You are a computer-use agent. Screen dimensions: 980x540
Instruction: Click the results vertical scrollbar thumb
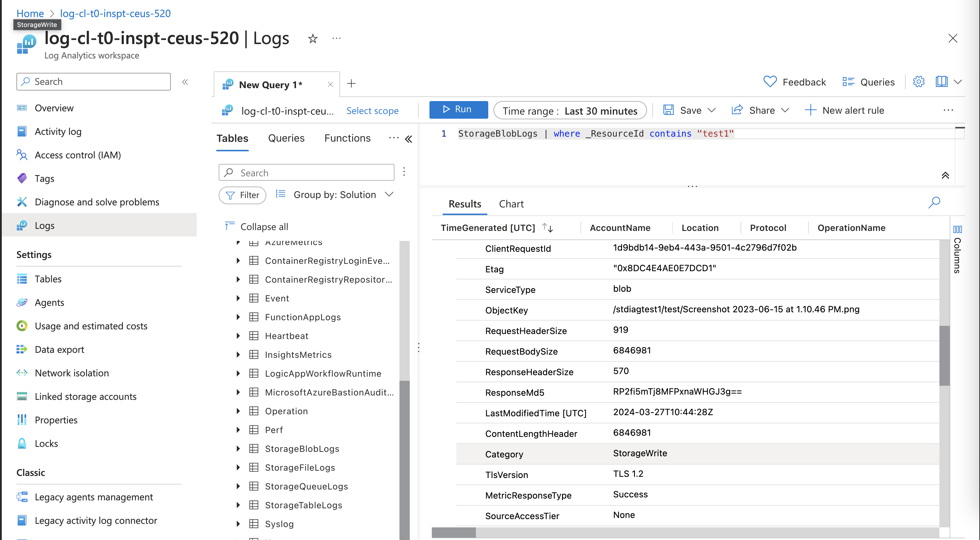click(x=944, y=355)
